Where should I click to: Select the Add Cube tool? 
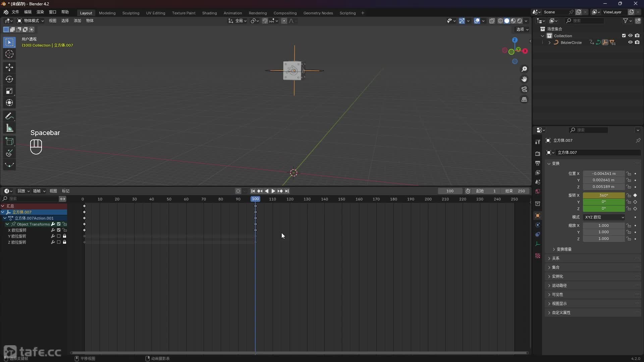tap(9, 141)
